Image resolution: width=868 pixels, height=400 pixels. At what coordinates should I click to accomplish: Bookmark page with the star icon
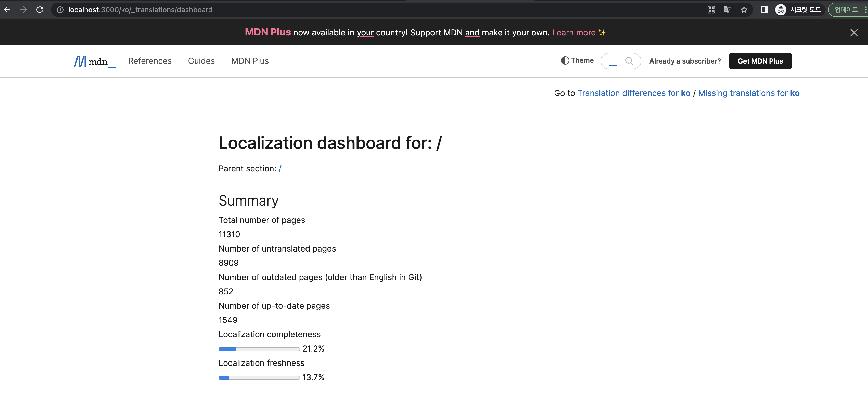(744, 10)
